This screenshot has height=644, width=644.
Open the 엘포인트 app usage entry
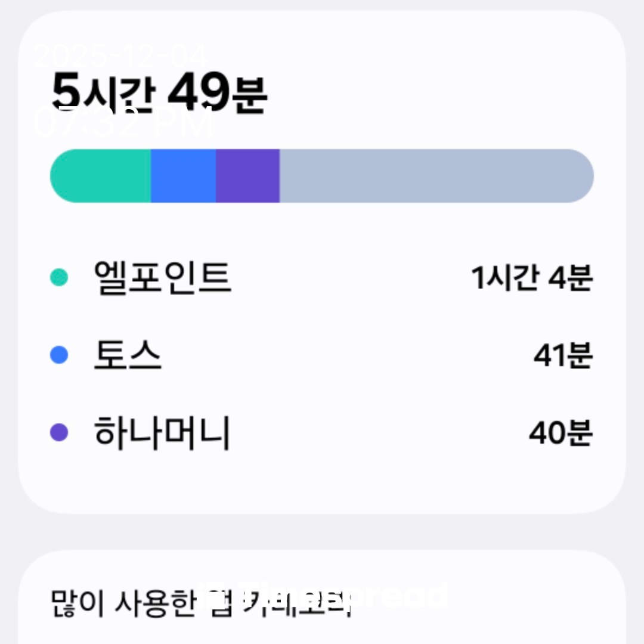(x=162, y=277)
